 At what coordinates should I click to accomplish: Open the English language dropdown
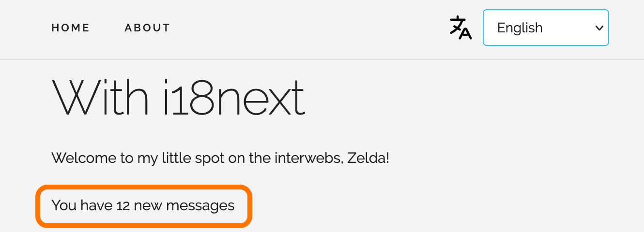pos(545,28)
